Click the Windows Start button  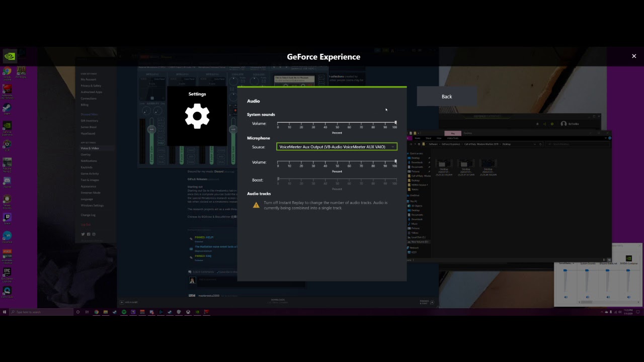(x=5, y=312)
